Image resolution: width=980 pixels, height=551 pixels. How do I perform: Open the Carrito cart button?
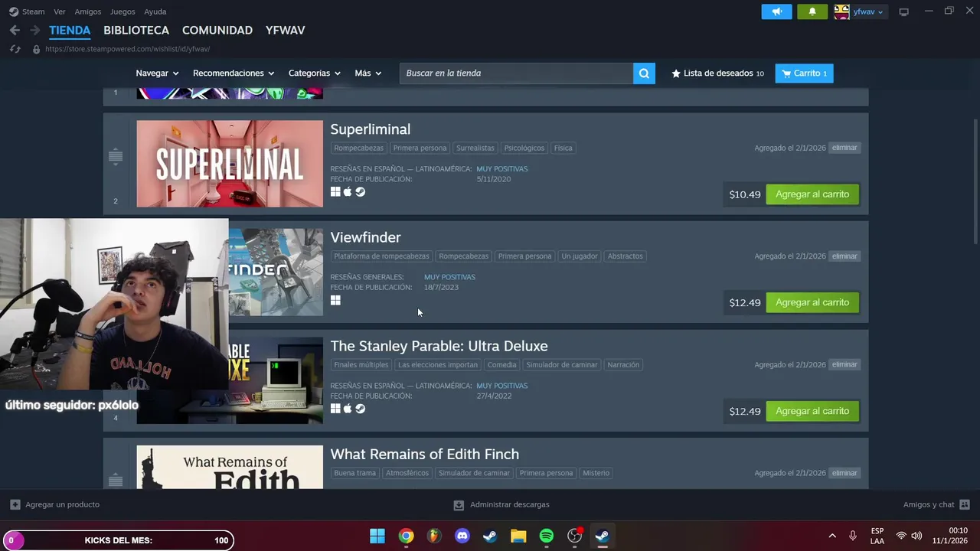click(x=804, y=73)
